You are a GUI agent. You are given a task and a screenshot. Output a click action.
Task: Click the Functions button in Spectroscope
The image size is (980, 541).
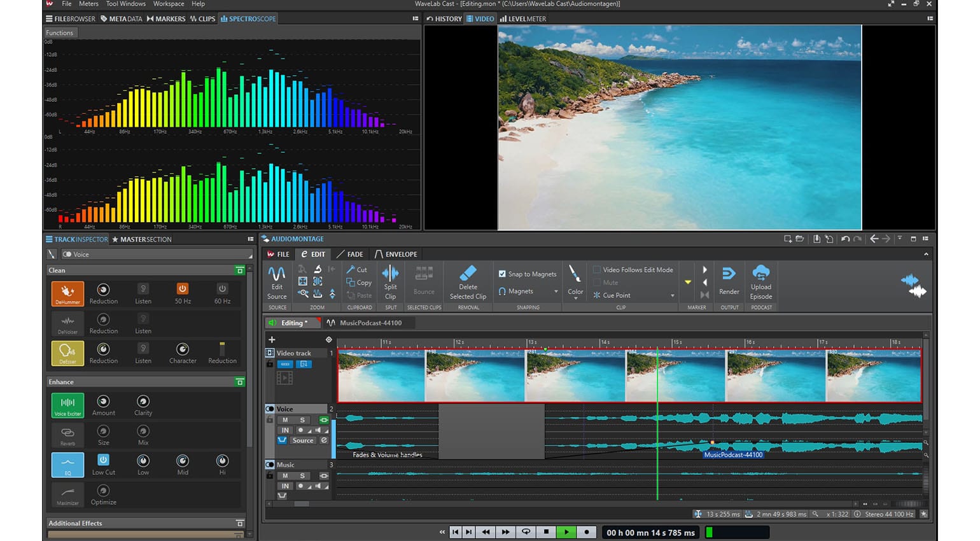(x=59, y=32)
